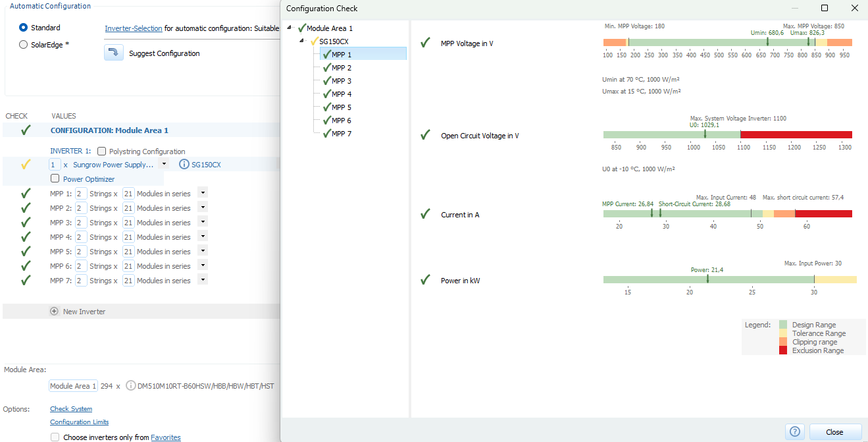Select MPP 4 in the tree
Viewport: 868px width, 442px height.
point(341,94)
